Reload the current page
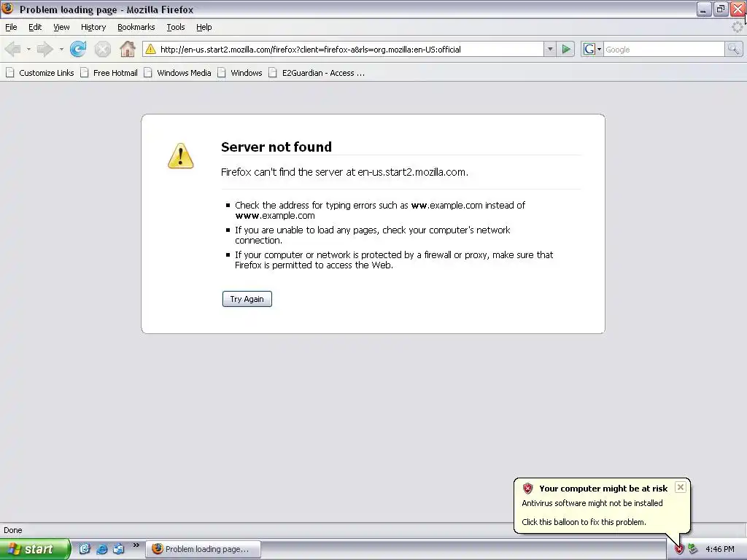Viewport: 747px width, 560px height. 78,49
